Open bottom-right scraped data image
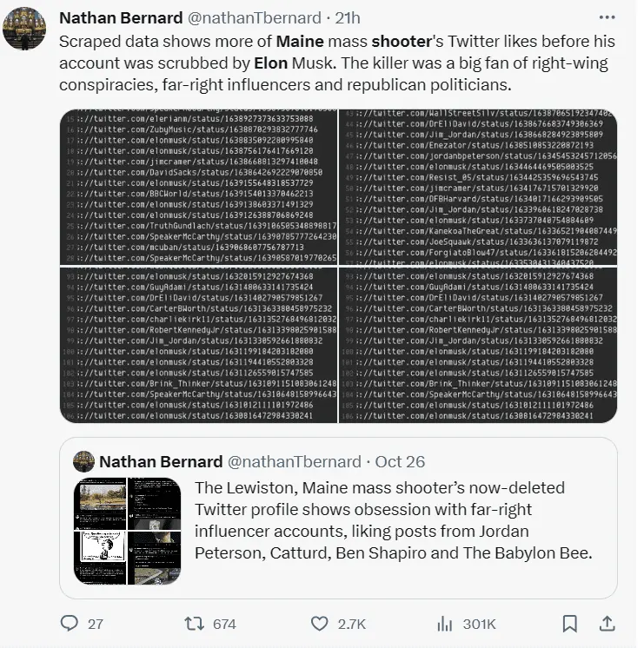Screen dimensions: 644x648 (x=477, y=345)
